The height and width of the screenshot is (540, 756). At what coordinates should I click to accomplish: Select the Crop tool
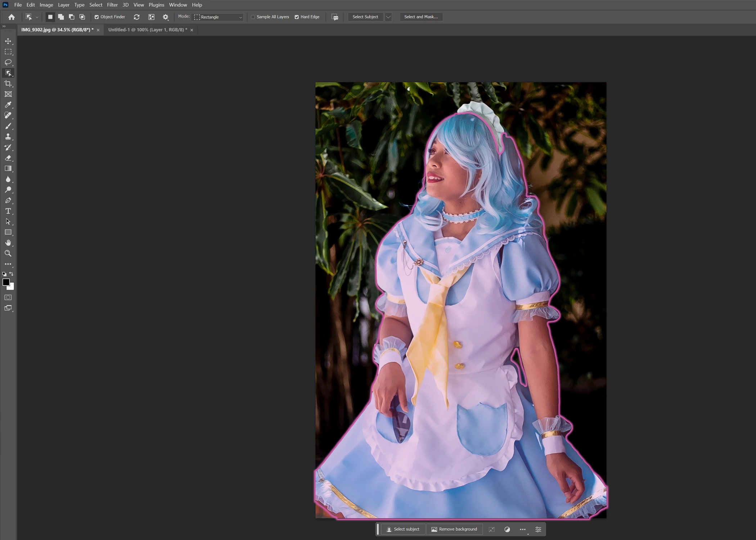point(8,84)
